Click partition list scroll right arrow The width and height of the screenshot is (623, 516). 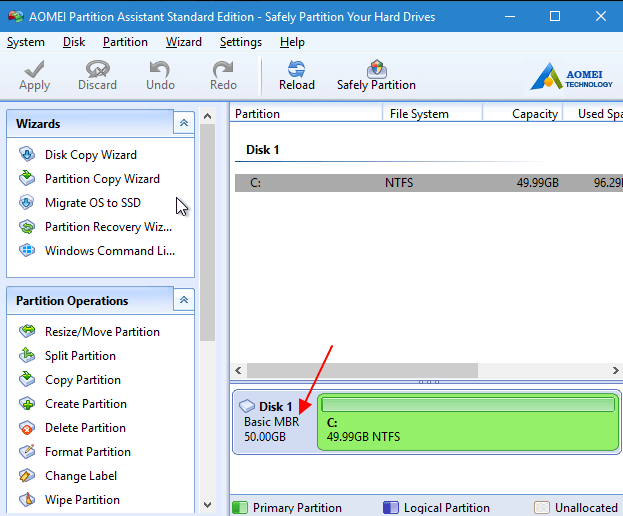point(615,370)
